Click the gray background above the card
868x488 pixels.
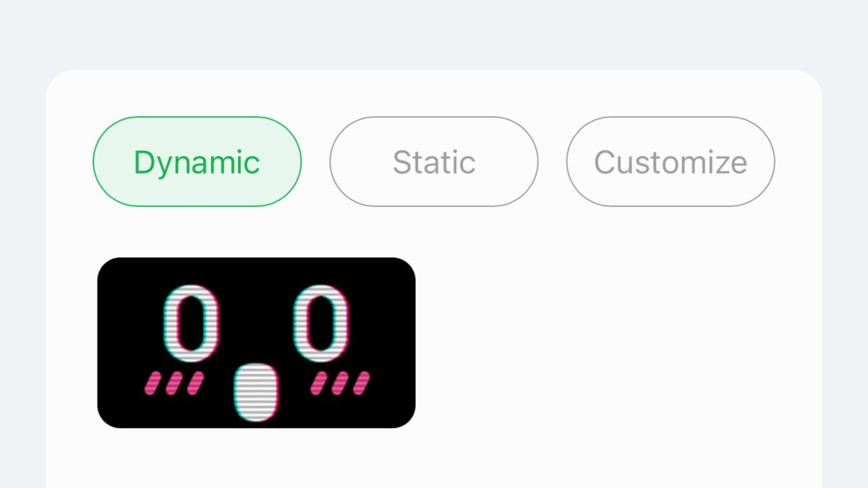pyautogui.click(x=434, y=33)
